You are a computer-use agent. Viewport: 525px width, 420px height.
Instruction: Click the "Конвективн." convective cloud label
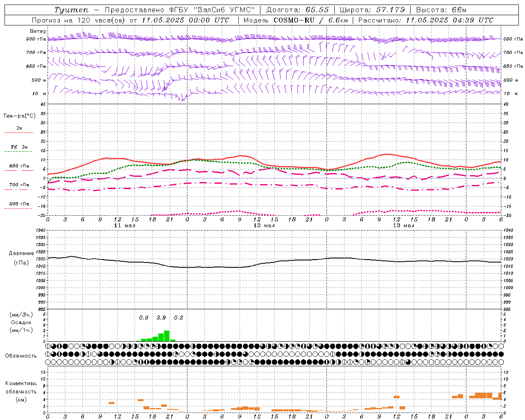[x=21, y=383]
